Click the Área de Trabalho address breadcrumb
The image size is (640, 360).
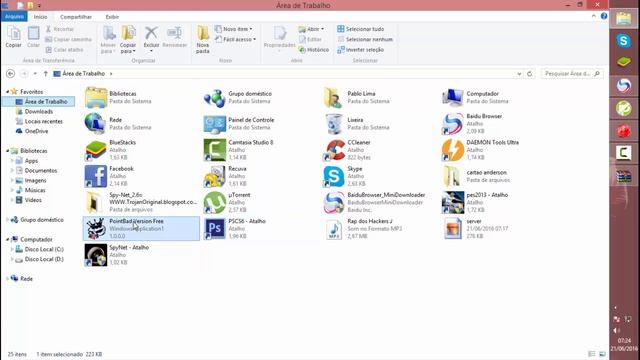84,73
